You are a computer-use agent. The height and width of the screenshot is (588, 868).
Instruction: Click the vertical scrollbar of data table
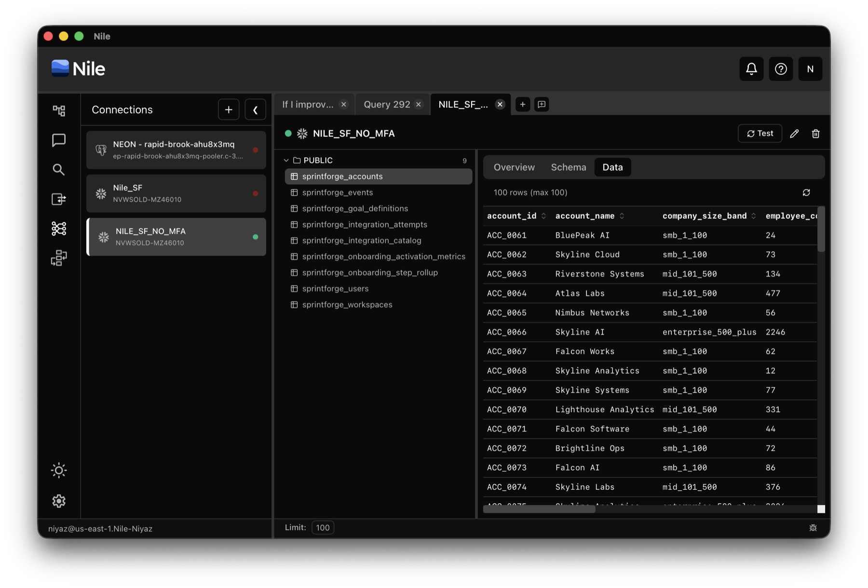(x=821, y=229)
